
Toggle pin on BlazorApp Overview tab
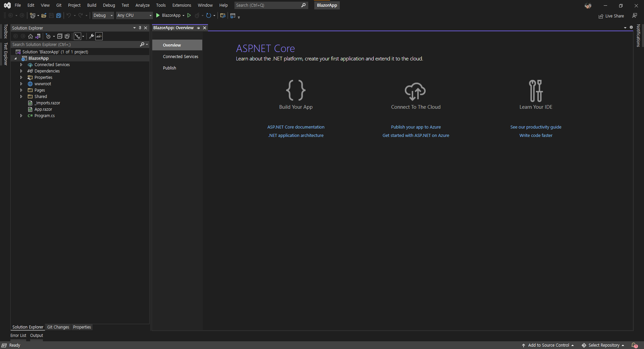pyautogui.click(x=199, y=28)
